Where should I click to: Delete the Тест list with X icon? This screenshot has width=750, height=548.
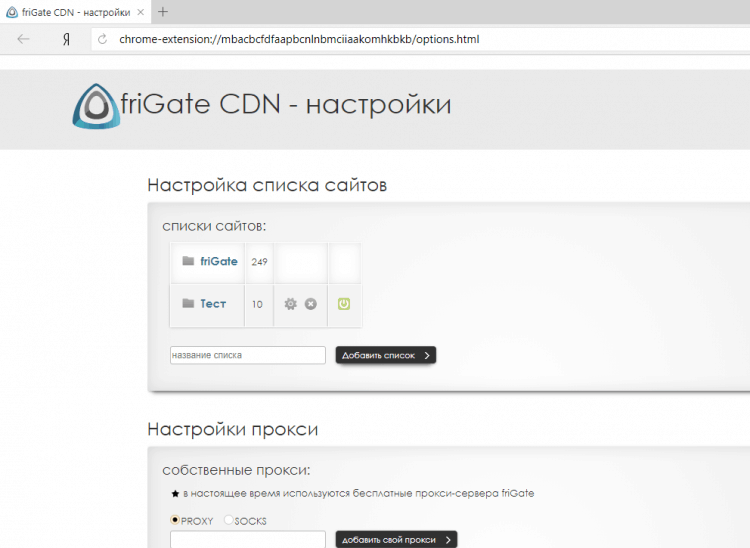click(311, 304)
